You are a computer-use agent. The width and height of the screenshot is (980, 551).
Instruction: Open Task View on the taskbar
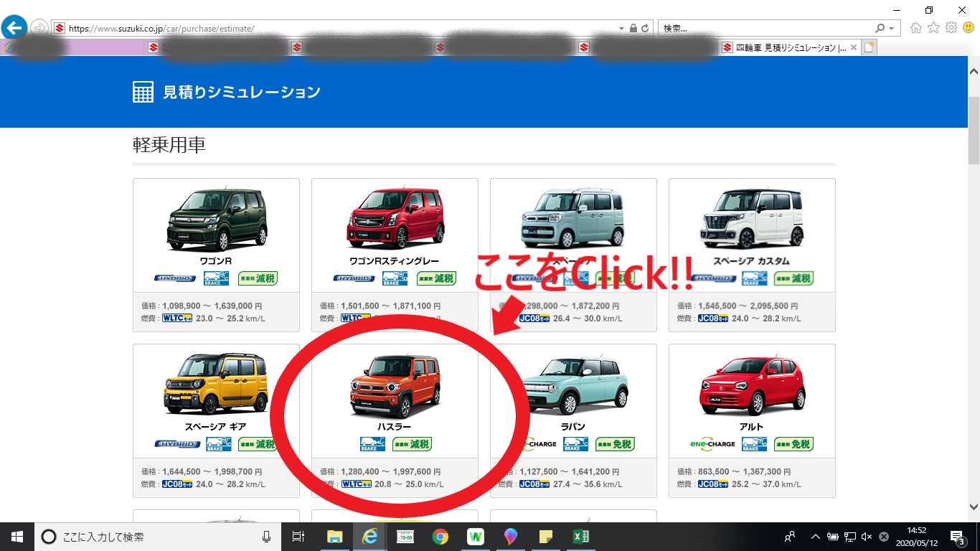click(298, 537)
